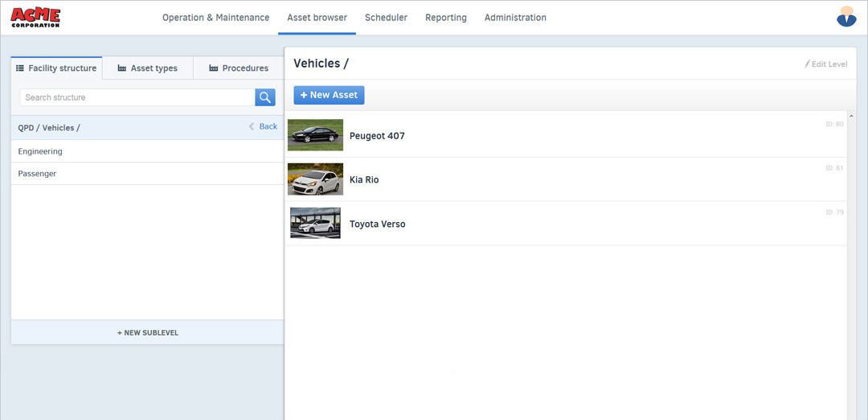Open the Engineering sublevel

pyautogui.click(x=148, y=151)
